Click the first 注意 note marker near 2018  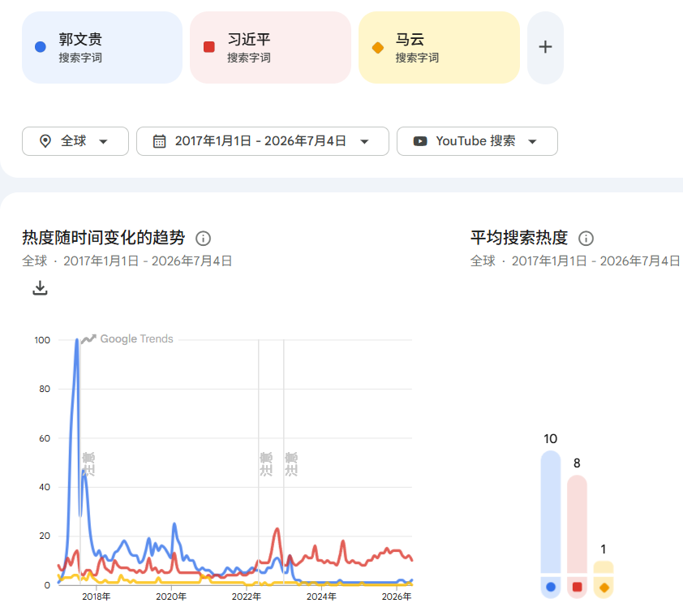click(x=88, y=464)
